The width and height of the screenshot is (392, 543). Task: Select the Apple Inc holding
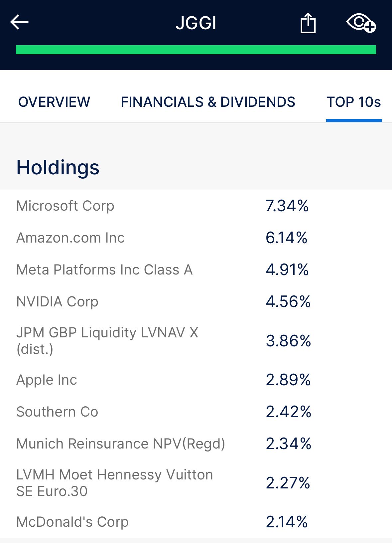click(x=47, y=380)
